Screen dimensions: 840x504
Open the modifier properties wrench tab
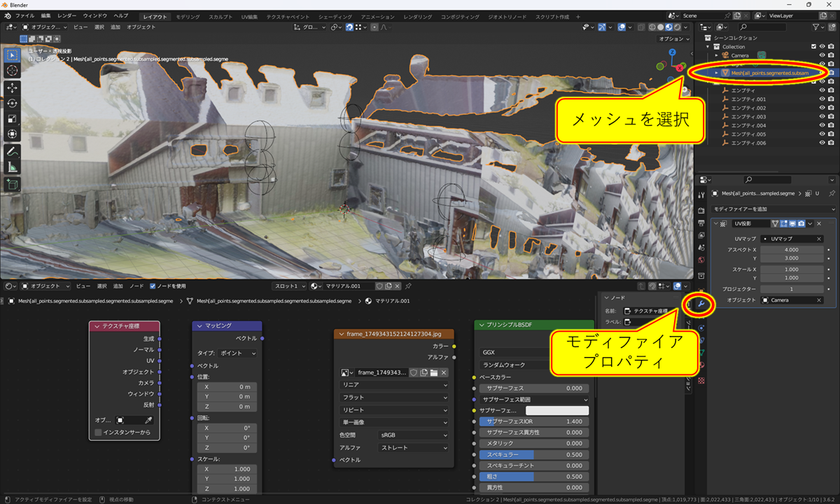[701, 304]
